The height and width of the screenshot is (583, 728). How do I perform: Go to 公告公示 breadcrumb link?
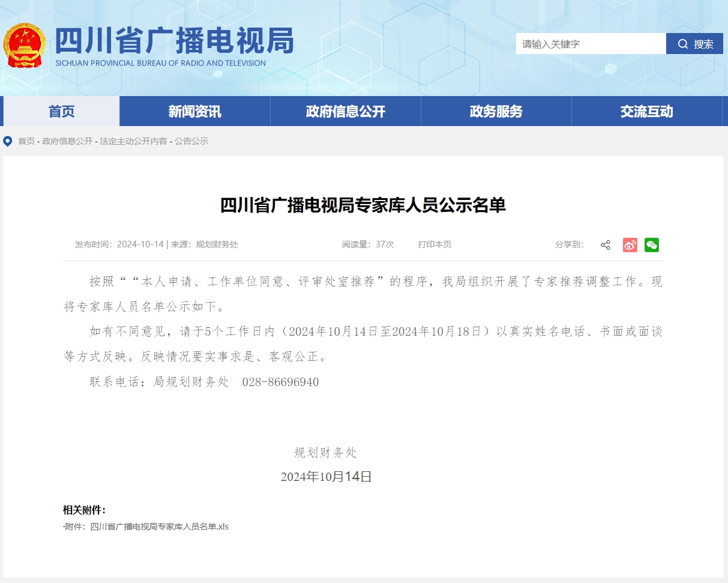point(191,141)
